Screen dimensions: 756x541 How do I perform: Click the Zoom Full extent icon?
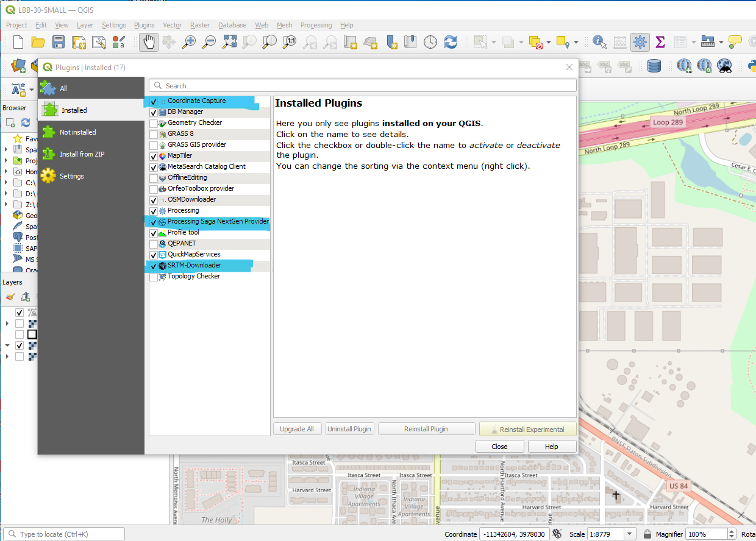click(x=229, y=42)
